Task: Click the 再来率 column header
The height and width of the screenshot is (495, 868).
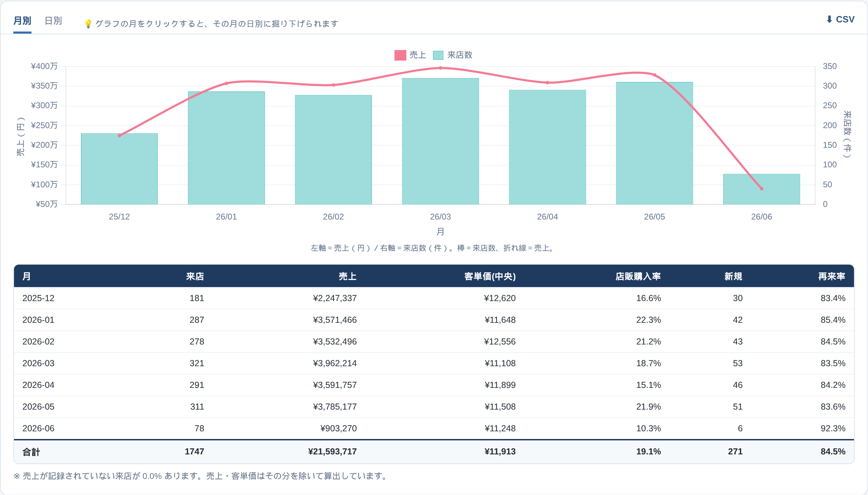Action: (x=832, y=276)
